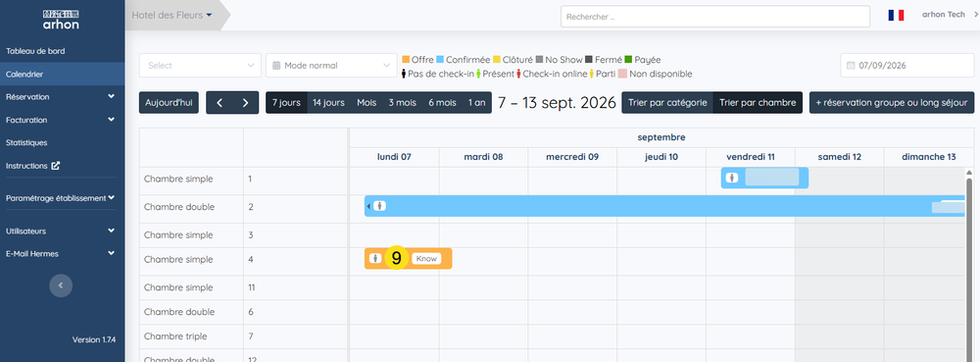The image size is (980, 362).
Task: Select Calendrier in the sidebar
Action: (63, 74)
